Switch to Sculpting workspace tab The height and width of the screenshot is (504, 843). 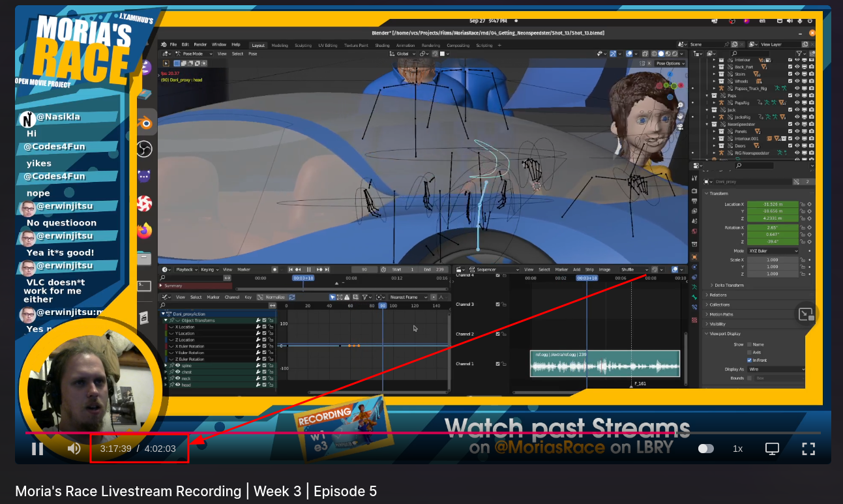(303, 46)
